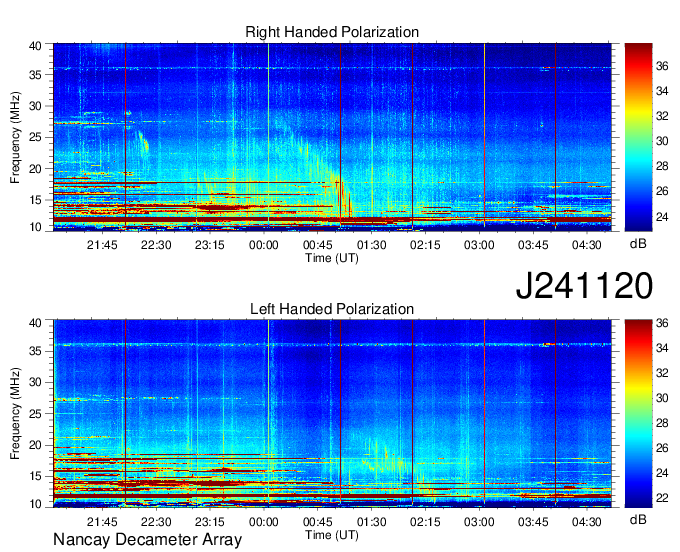Click the Left Handed Polarization dB colorbar

point(638,414)
